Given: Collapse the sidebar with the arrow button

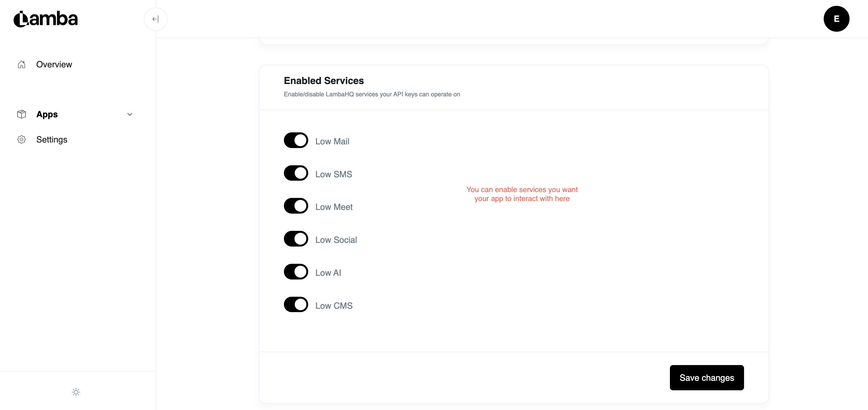Looking at the screenshot, I should (x=155, y=19).
